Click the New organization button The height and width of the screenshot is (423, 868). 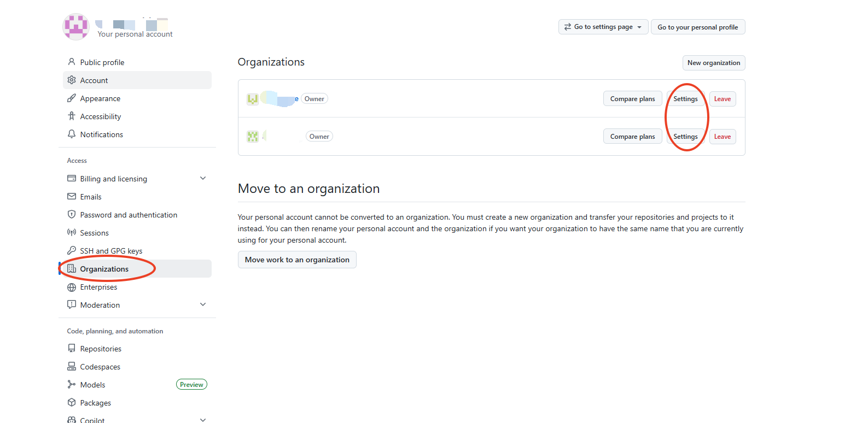[x=713, y=63]
